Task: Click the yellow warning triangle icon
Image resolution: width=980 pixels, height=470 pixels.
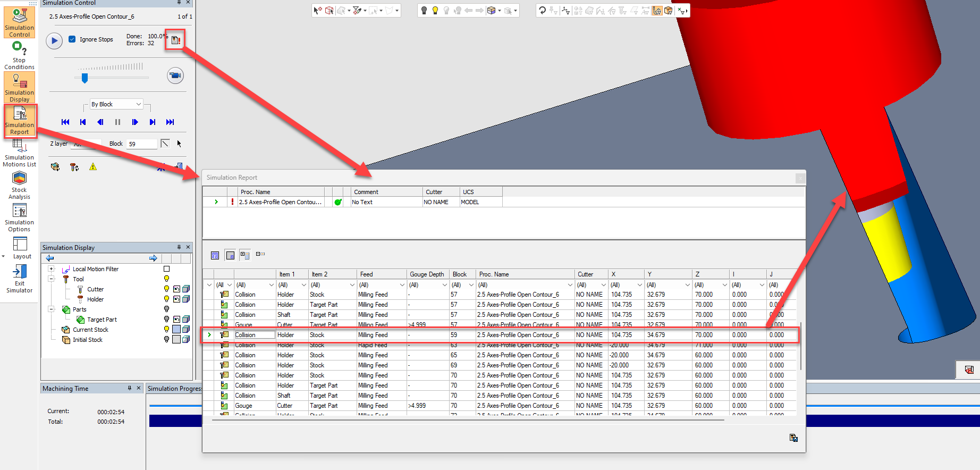Action: point(93,167)
